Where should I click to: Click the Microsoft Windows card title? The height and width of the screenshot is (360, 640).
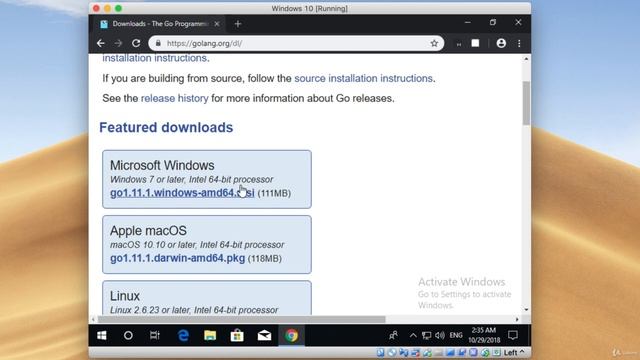162,165
